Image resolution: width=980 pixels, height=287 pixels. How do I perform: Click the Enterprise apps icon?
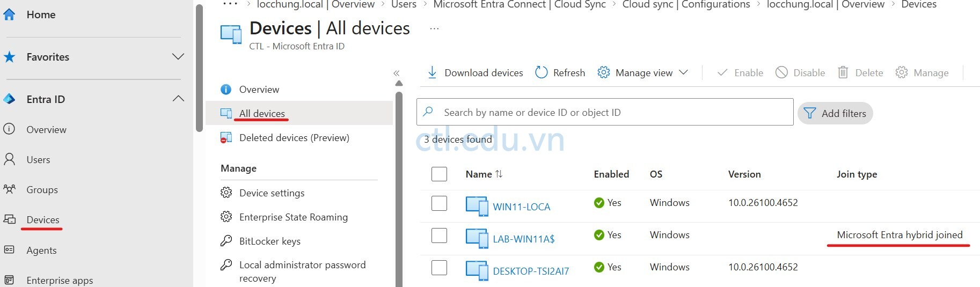click(x=9, y=280)
